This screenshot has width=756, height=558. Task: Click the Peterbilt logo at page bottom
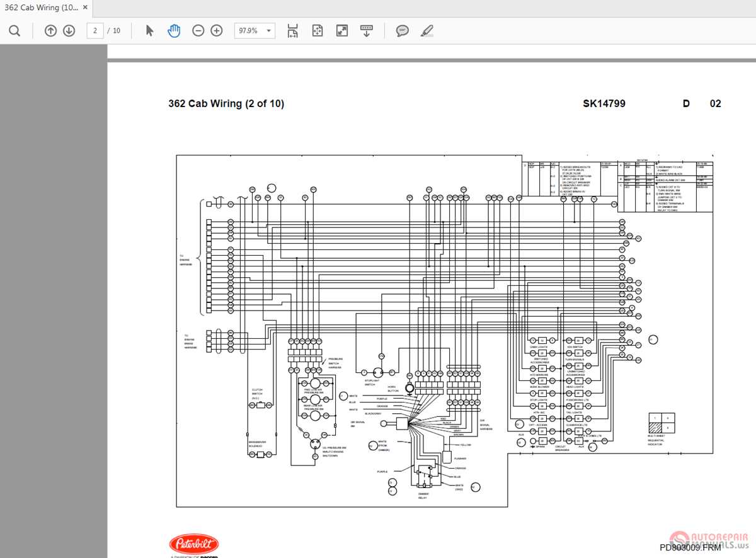click(194, 544)
